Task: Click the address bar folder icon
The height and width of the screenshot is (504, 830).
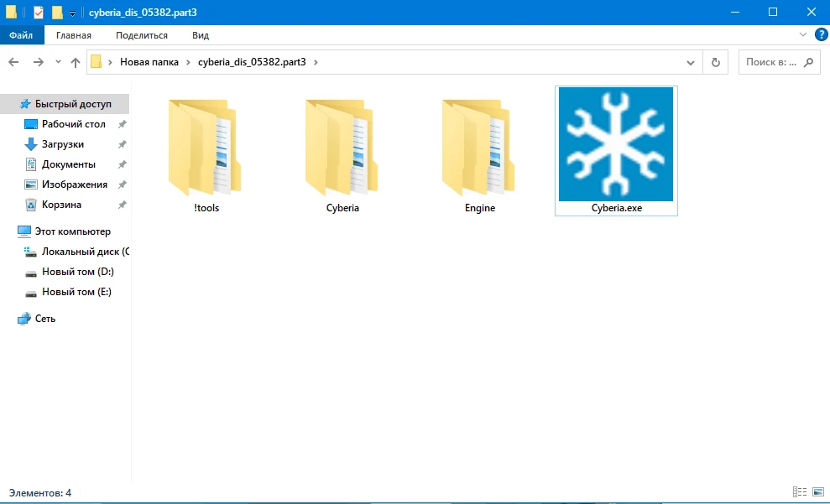Action: [x=96, y=62]
